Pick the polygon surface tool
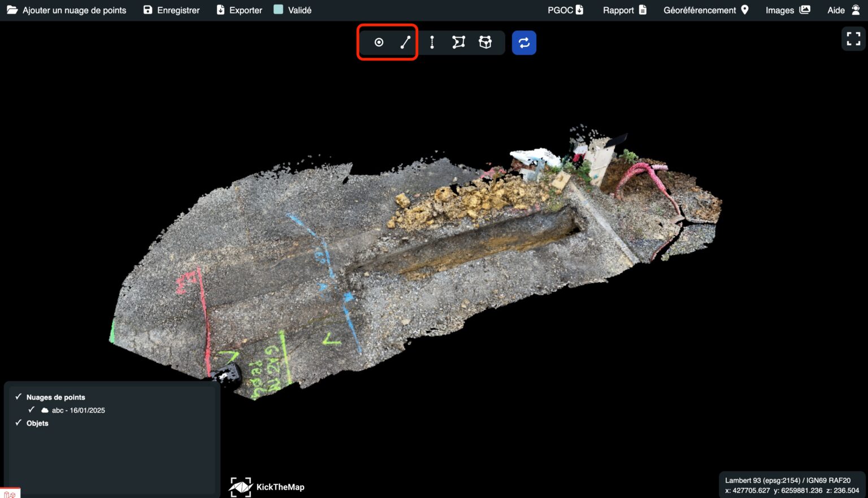 pos(458,42)
